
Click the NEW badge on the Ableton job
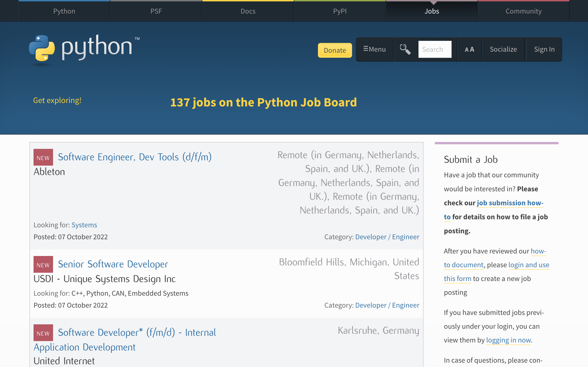(x=43, y=157)
